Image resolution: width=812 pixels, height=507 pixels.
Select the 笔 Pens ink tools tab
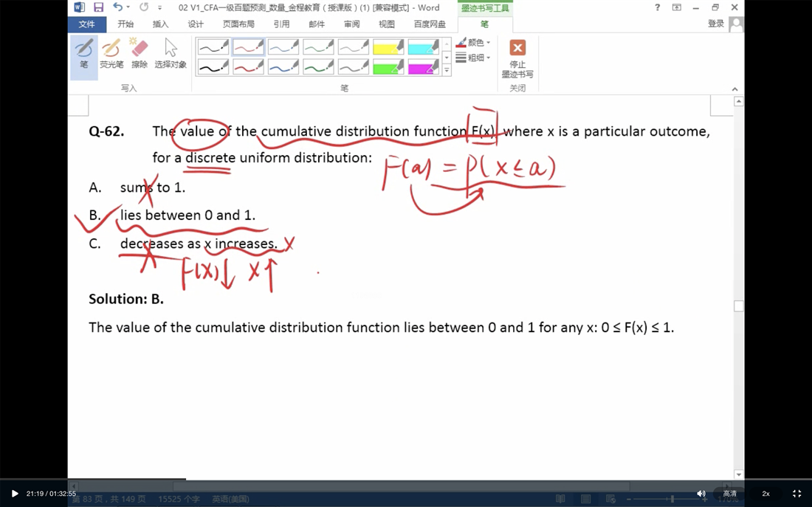484,24
